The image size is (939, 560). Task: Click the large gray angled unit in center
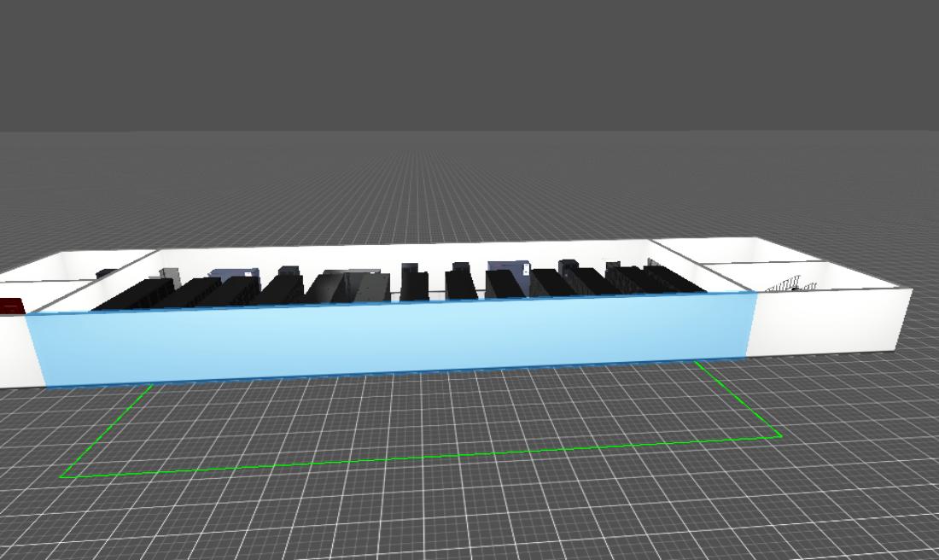350,286
